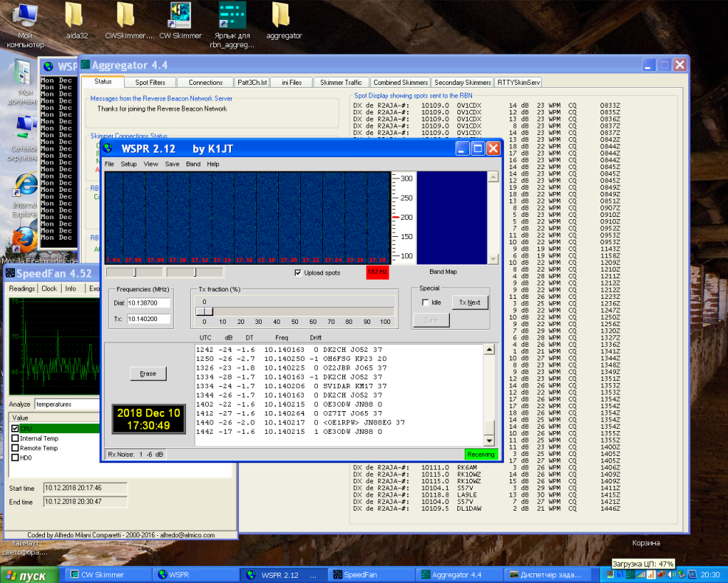Check Internal Temp in the SpeedFan list

[x=15, y=438]
